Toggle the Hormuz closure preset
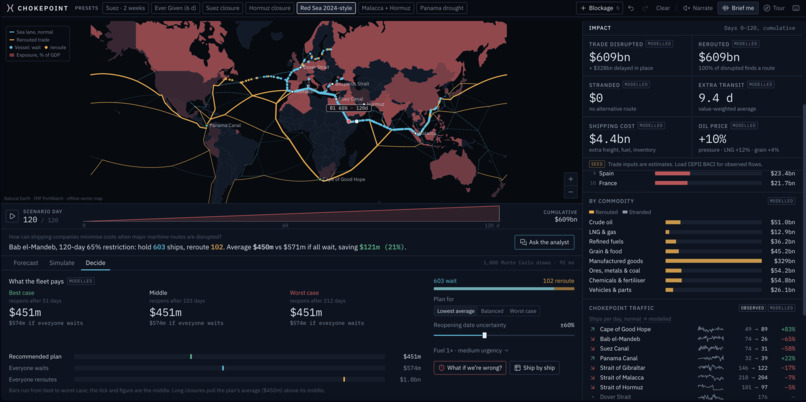 point(270,8)
